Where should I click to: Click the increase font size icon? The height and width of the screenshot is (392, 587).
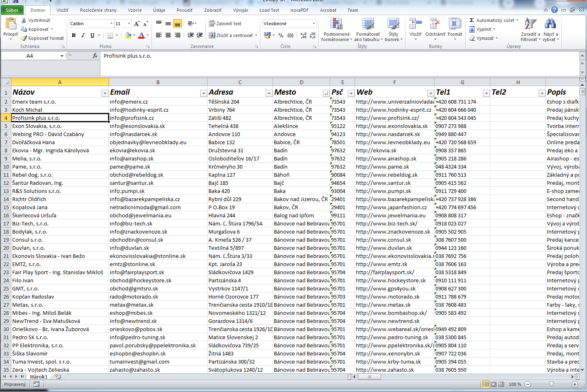point(137,24)
